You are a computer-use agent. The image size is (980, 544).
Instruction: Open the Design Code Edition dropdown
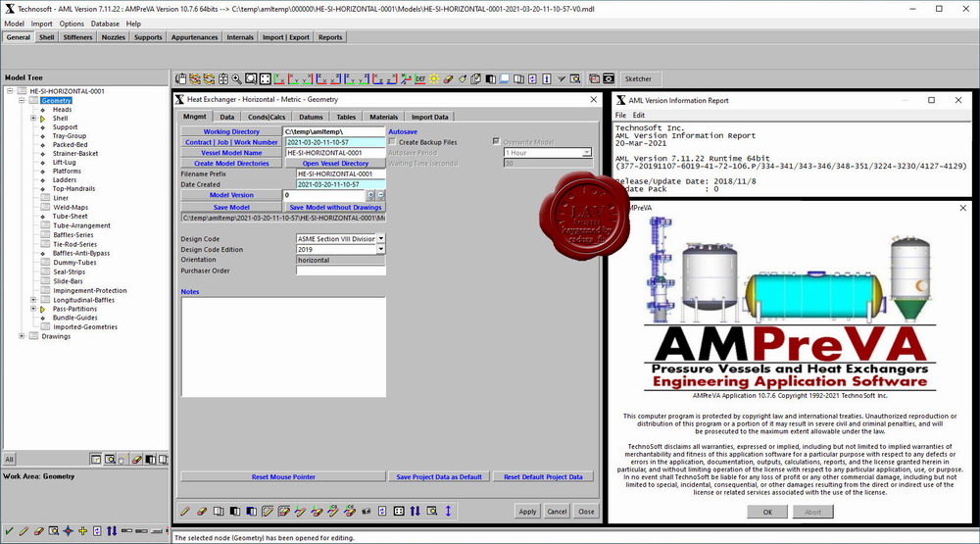point(380,249)
